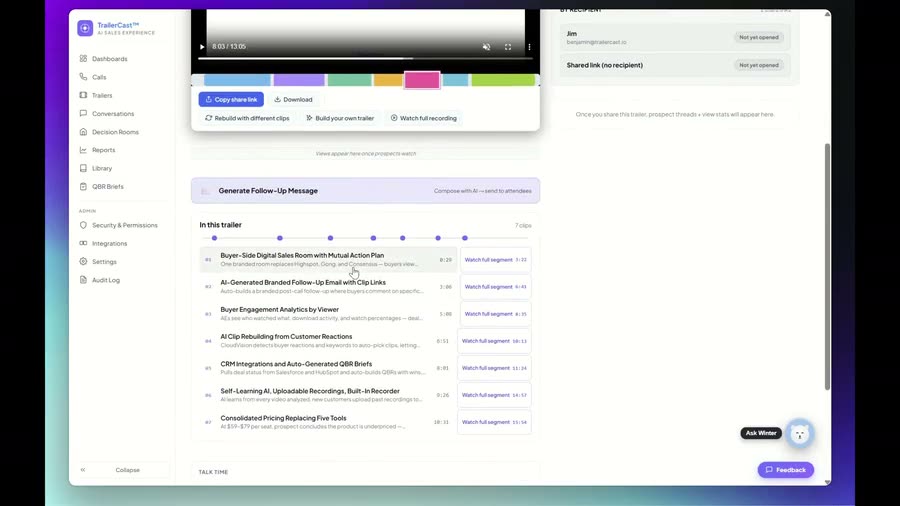Screen dimensions: 900x506
Task: Open Ask Winter assistant
Action: (761, 433)
